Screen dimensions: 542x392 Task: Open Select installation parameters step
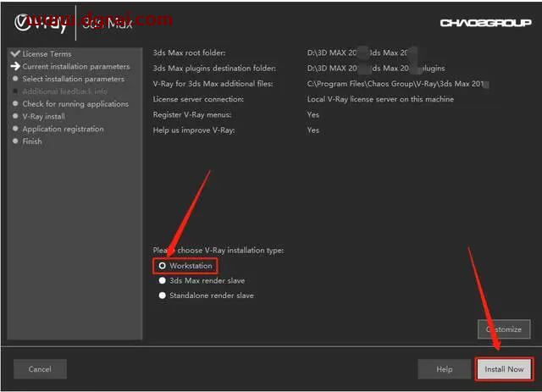[74, 79]
